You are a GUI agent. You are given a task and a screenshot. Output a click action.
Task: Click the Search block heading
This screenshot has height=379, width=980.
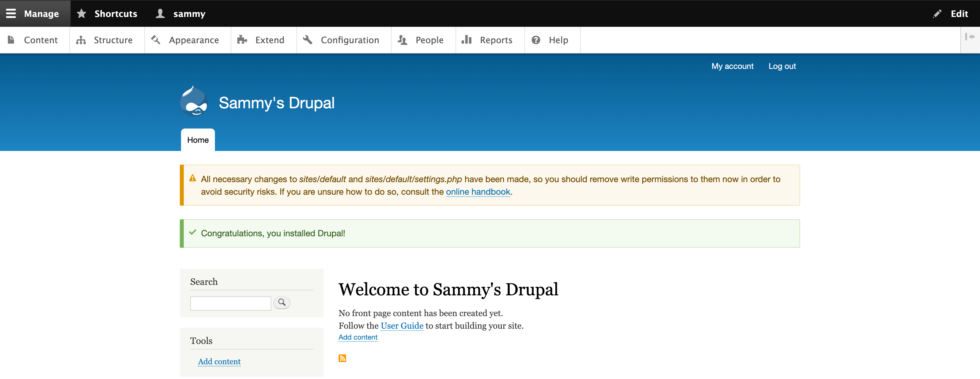(x=204, y=282)
